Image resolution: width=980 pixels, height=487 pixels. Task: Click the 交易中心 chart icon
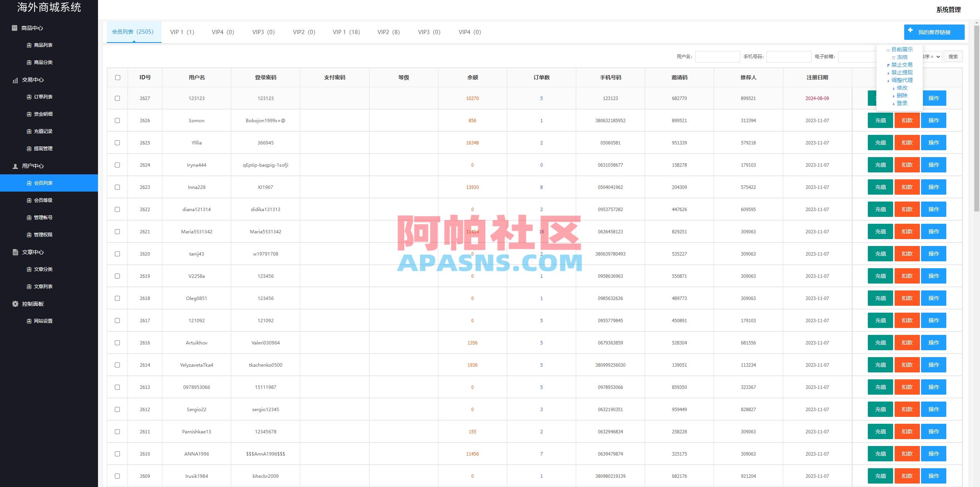(x=15, y=80)
